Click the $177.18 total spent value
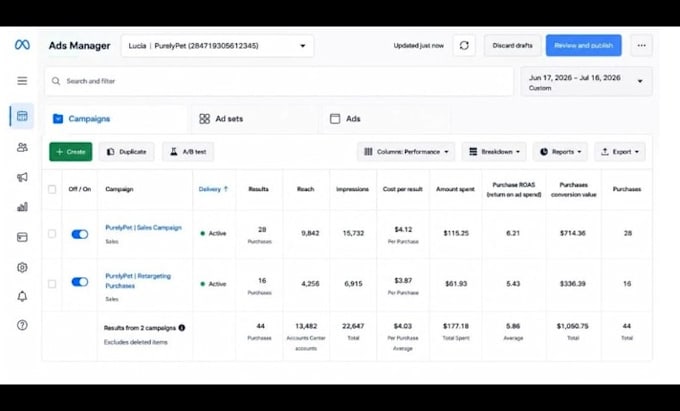This screenshot has height=411, width=680. 456,326
